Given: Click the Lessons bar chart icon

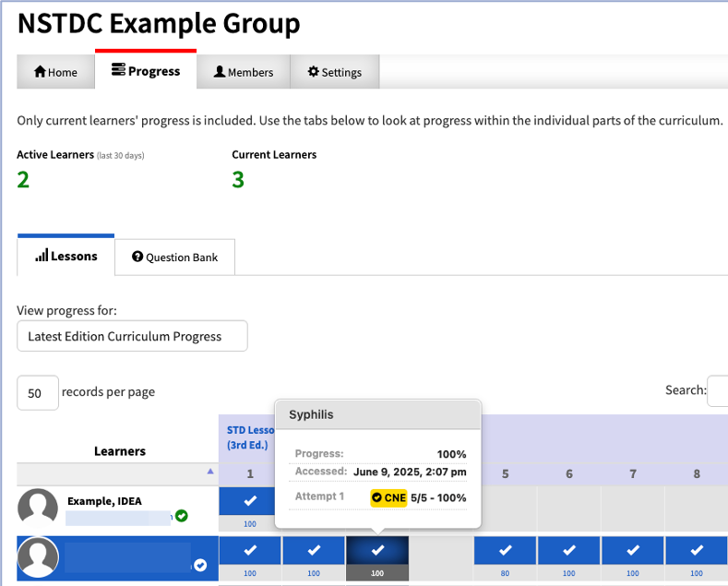Looking at the screenshot, I should tap(42, 256).
